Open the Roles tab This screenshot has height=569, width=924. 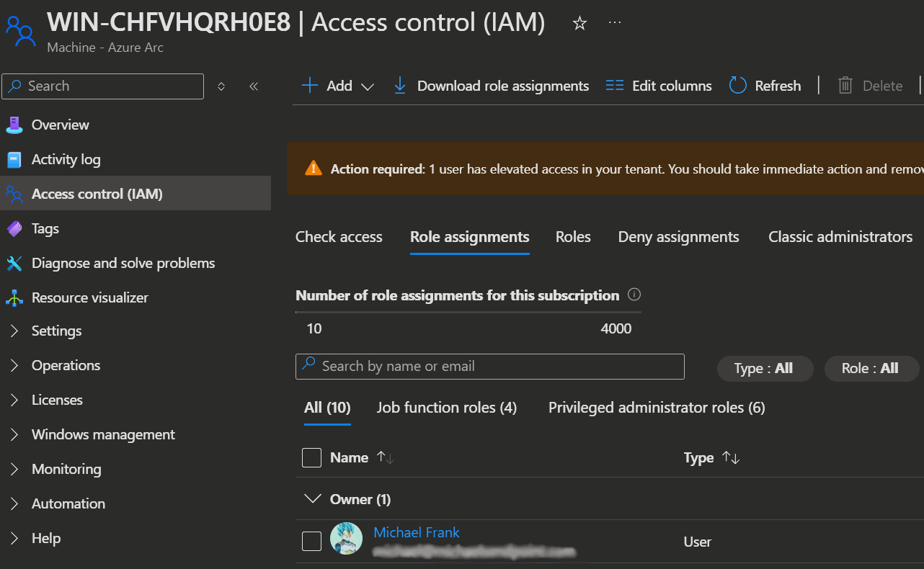(573, 236)
